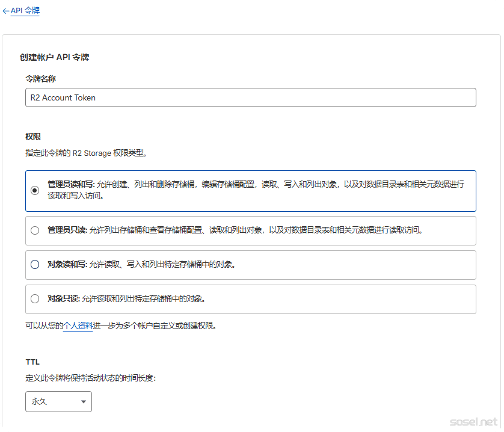This screenshot has height=432, width=504.
Task: Focus the 令牌名称 input field
Action: tap(250, 97)
